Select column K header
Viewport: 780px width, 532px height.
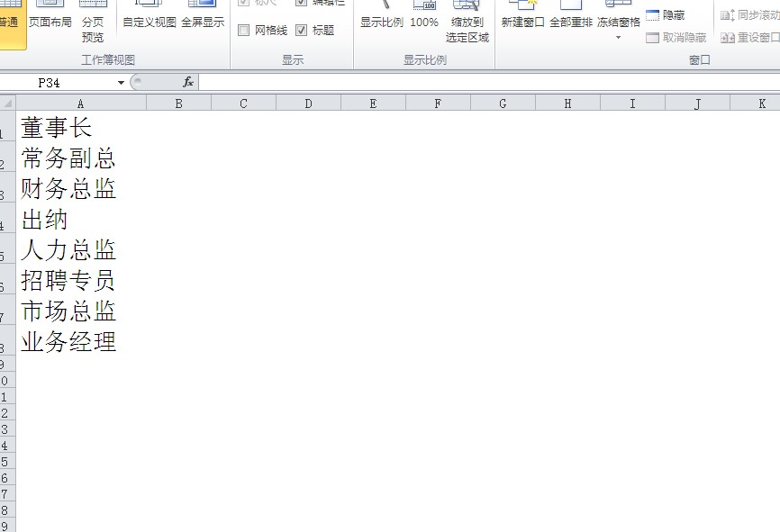click(755, 104)
